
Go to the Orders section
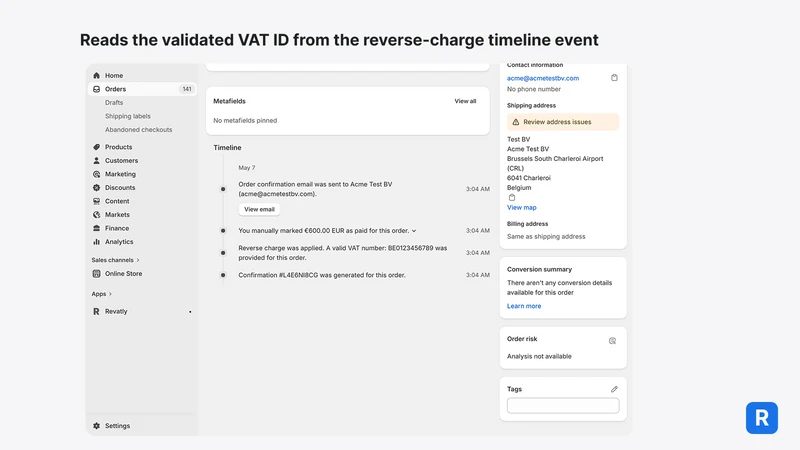tap(142, 89)
